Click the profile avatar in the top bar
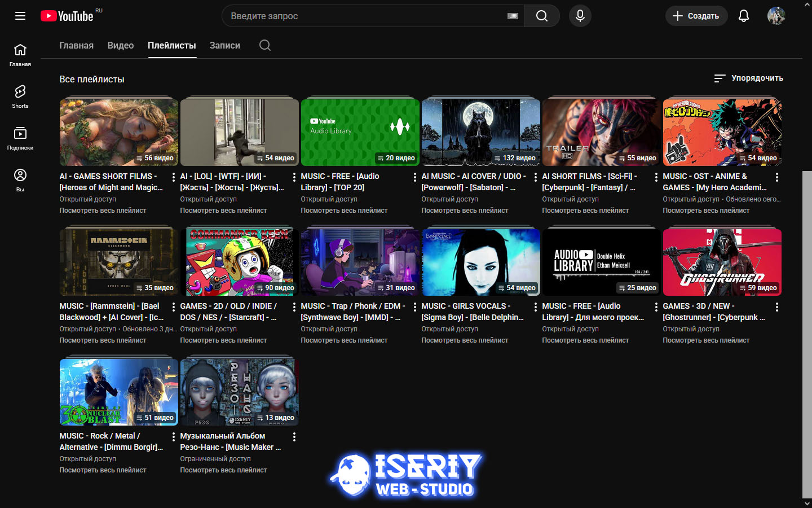The width and height of the screenshot is (812, 508). click(x=777, y=16)
